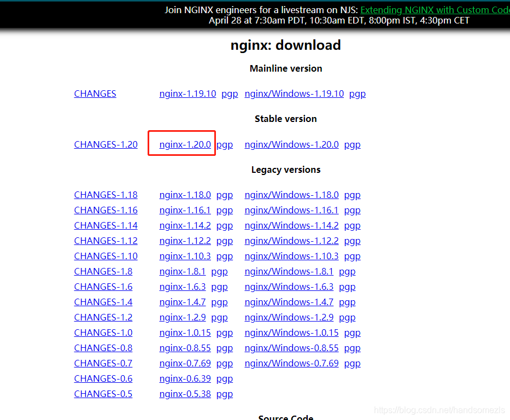Viewport: 510px width, 420px height.
Task: Open CHANGES-1.20 link
Action: 105,144
